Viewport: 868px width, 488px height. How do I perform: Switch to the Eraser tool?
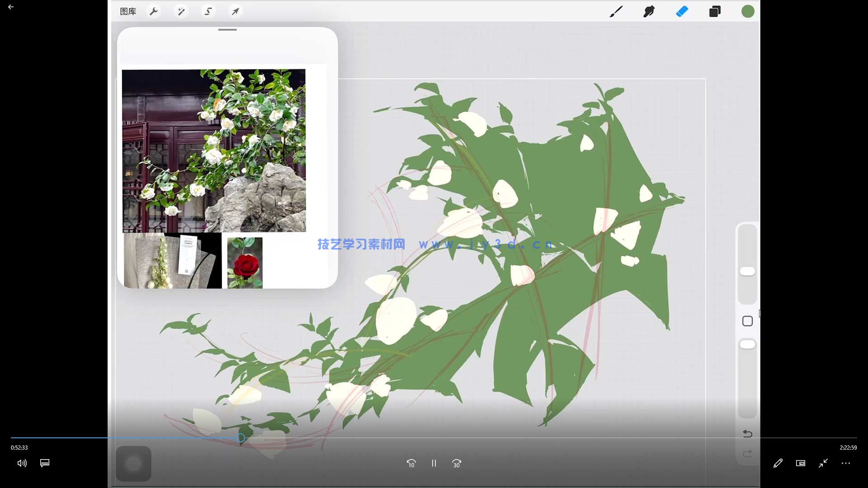coord(682,11)
